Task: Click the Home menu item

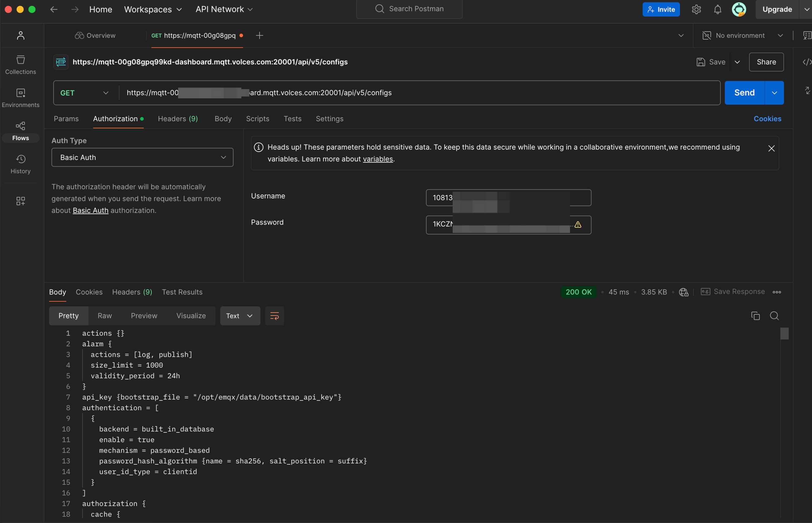Action: coord(100,9)
